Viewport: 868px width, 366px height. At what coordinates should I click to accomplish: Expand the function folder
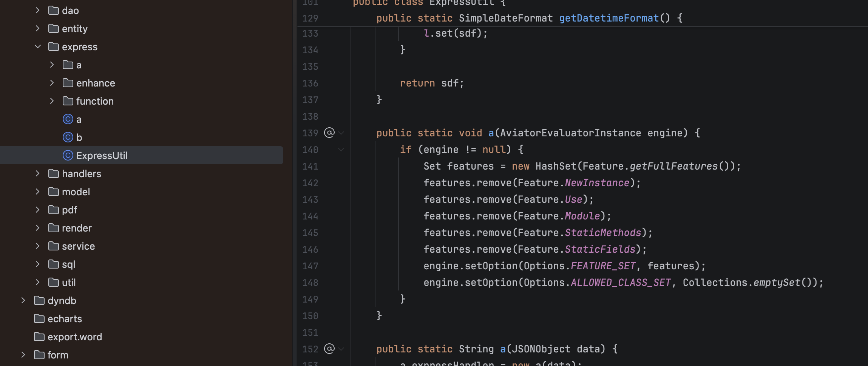pos(52,101)
